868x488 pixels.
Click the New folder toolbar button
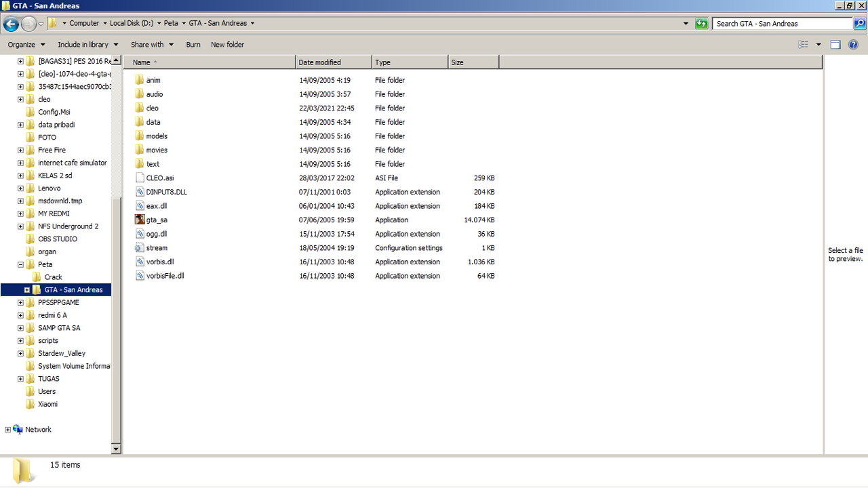coord(227,45)
